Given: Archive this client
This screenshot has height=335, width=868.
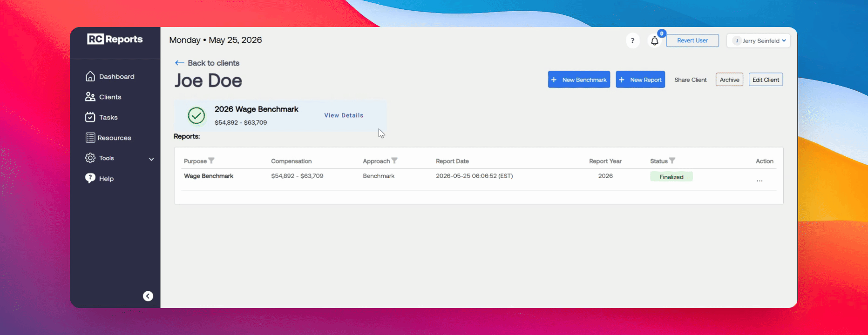Looking at the screenshot, I should coord(729,80).
